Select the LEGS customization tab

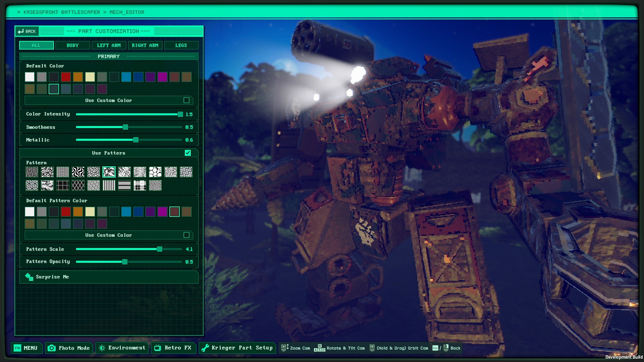pyautogui.click(x=181, y=45)
